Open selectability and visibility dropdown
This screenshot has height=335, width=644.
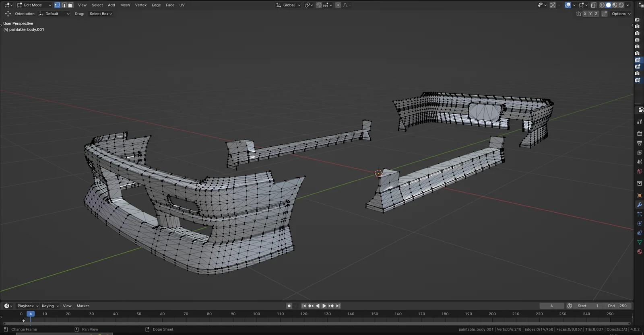click(x=542, y=5)
